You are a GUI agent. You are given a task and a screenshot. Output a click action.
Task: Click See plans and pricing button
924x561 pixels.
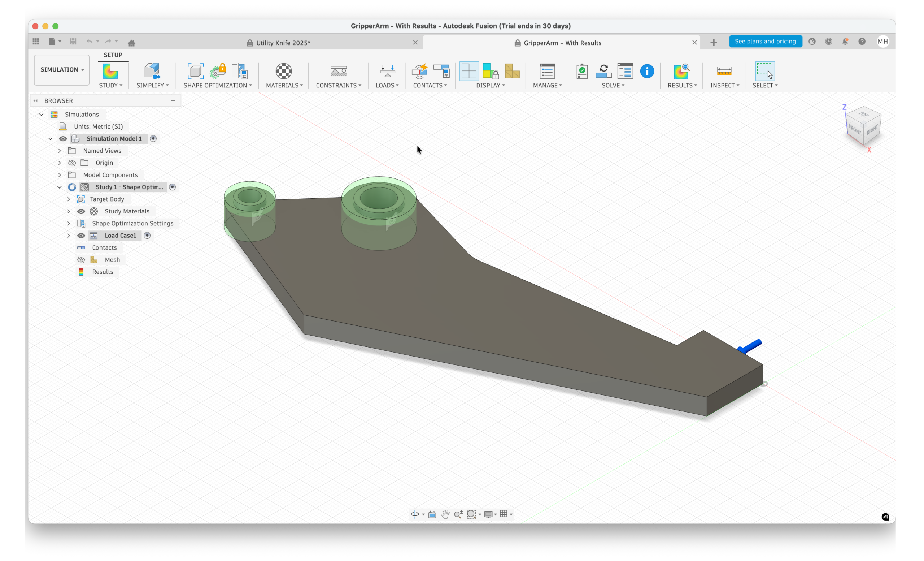point(765,41)
